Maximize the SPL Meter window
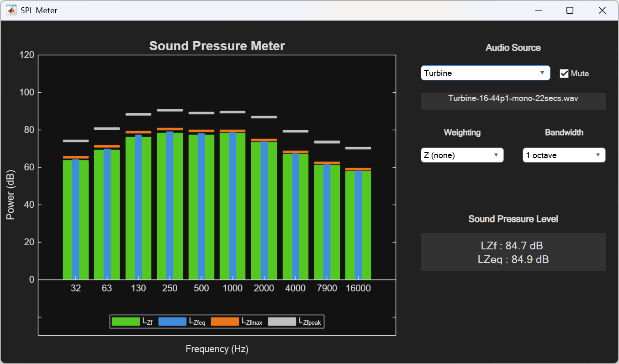The width and height of the screenshot is (619, 364). (570, 10)
